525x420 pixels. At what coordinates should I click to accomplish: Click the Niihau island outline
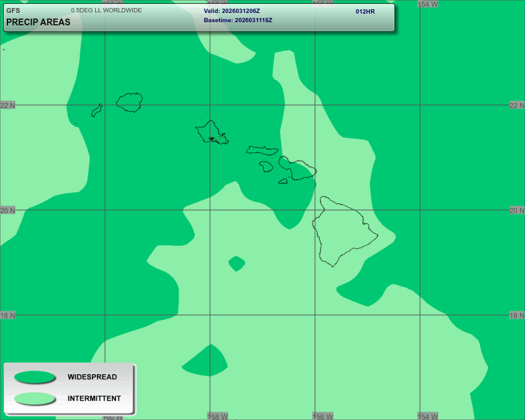(96, 111)
